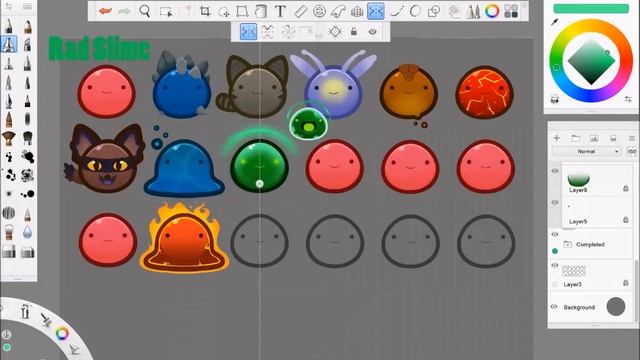Create a new layer group folder
Image resolution: width=640 pixels, height=360 pixels.
576,138
